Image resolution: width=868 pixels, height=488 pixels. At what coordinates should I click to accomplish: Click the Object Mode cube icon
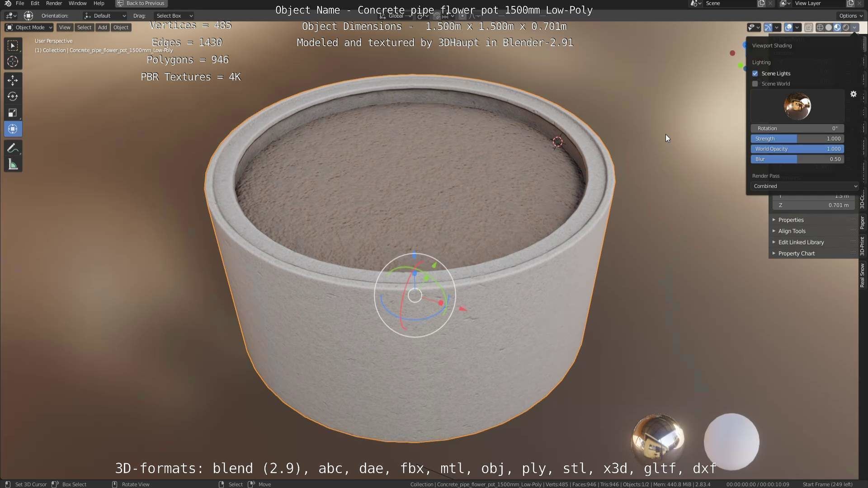(x=9, y=28)
